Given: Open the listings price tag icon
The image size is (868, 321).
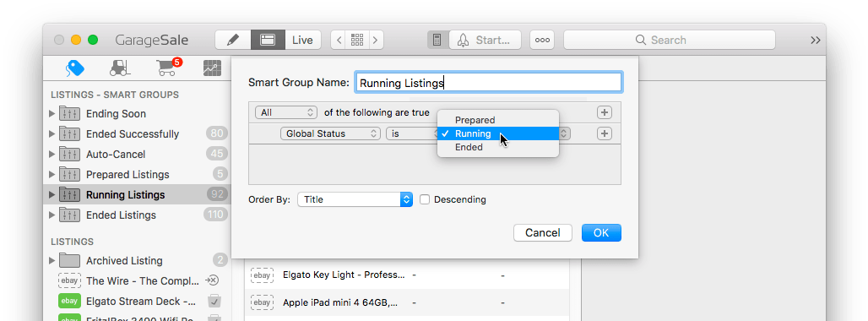Looking at the screenshot, I should 75,68.
